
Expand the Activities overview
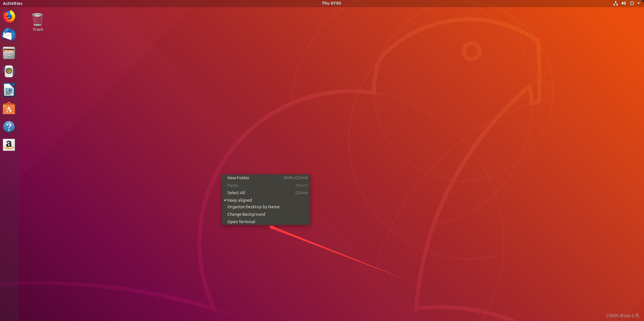point(12,3)
